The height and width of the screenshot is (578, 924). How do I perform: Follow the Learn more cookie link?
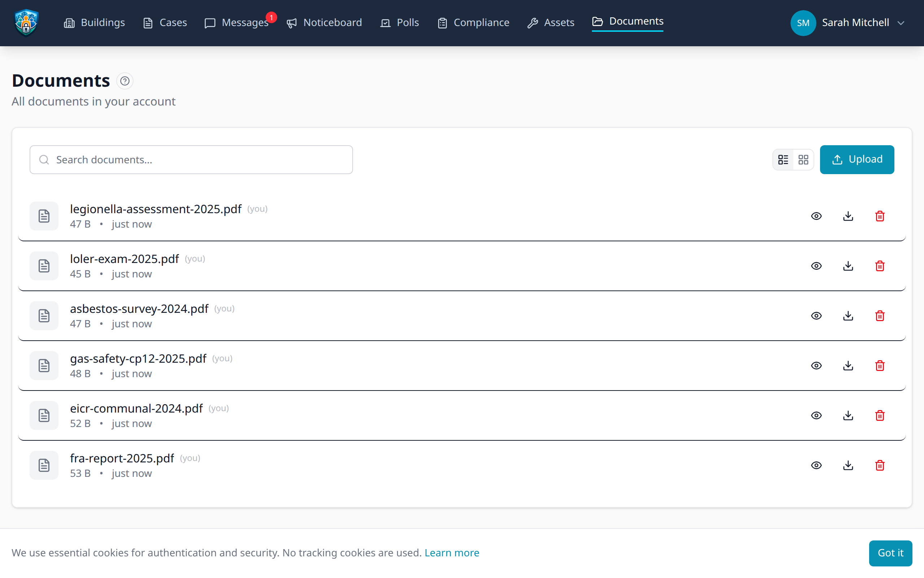click(452, 553)
